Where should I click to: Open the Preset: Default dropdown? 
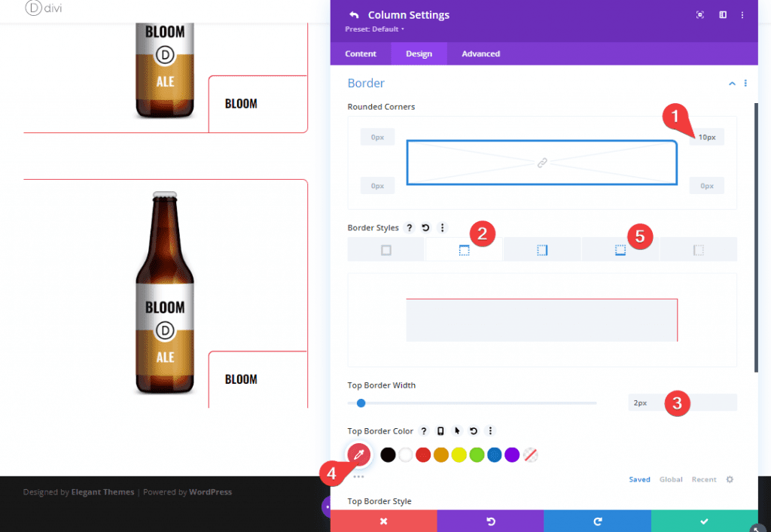point(374,29)
